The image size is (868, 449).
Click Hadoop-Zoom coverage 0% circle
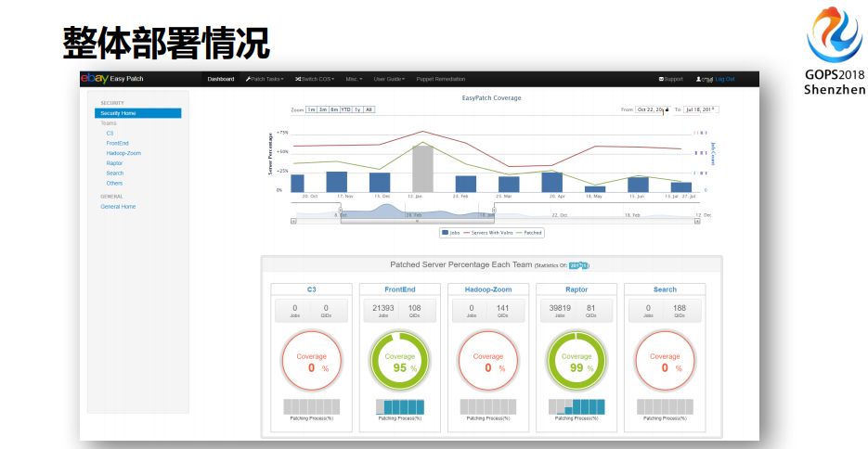coord(488,361)
